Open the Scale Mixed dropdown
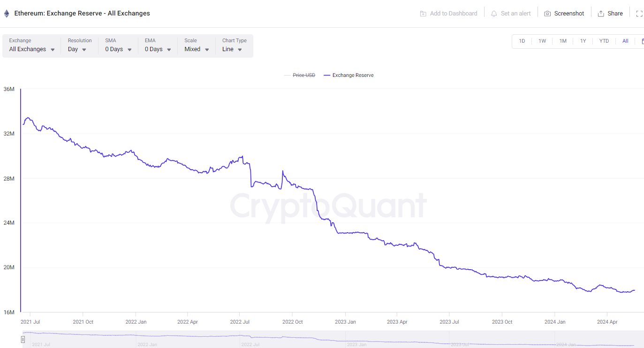The image size is (644, 348). [x=197, y=49]
